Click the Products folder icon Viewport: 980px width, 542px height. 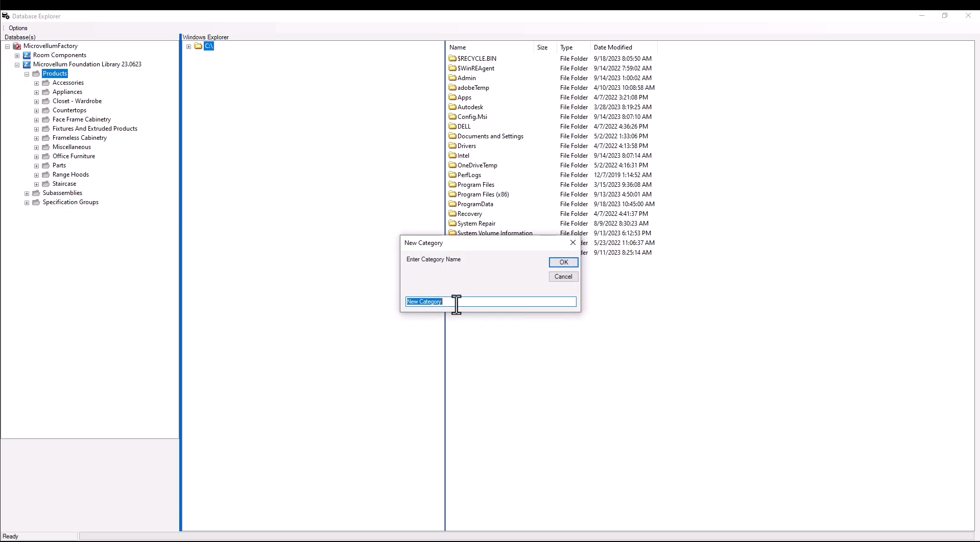(x=36, y=73)
